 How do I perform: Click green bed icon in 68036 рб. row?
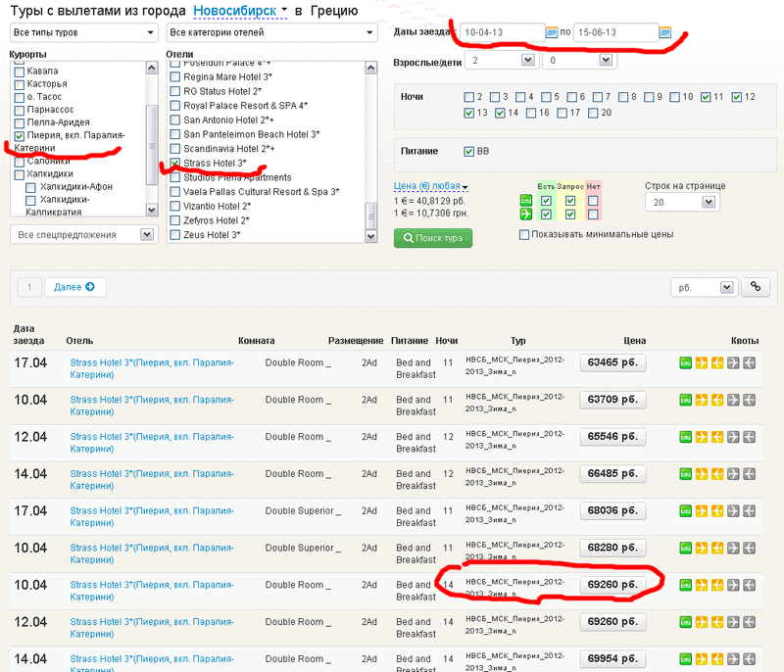685,510
